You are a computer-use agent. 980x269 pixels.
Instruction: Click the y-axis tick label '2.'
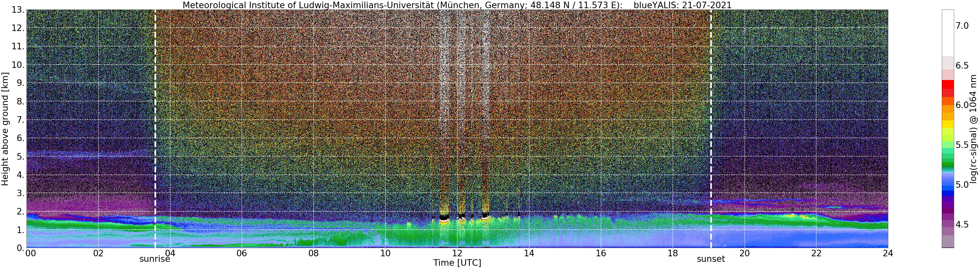point(20,212)
